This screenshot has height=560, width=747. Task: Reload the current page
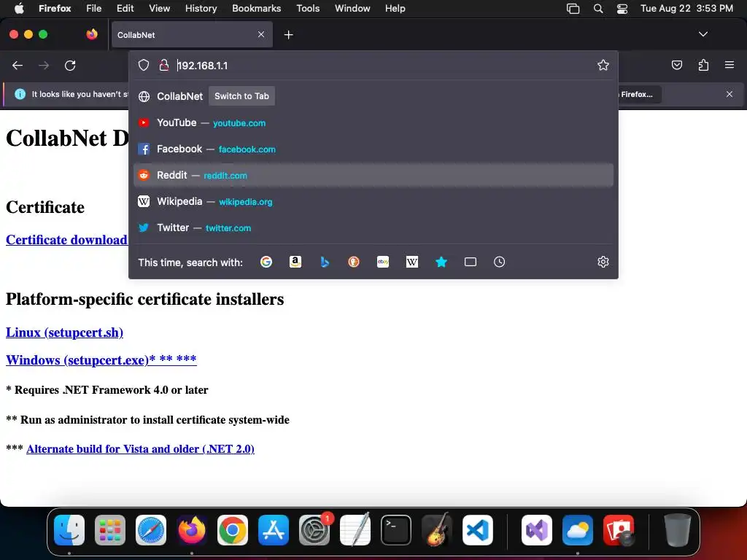click(x=70, y=65)
